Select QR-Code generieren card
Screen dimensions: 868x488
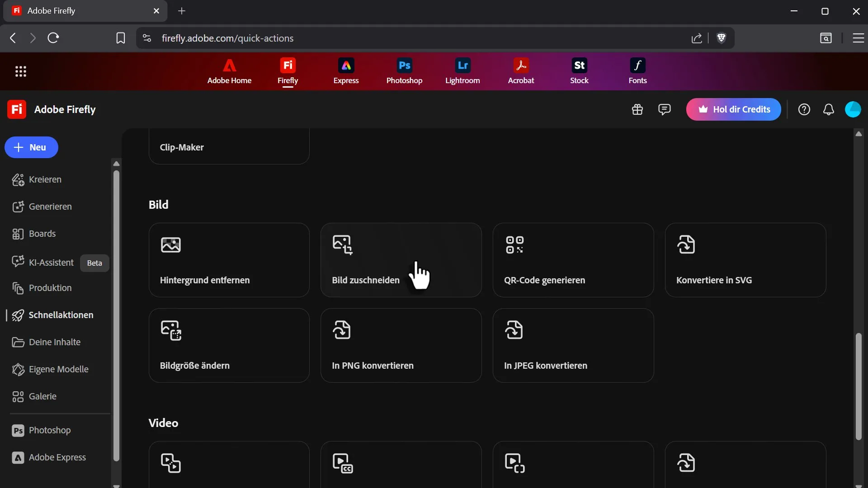click(x=573, y=260)
